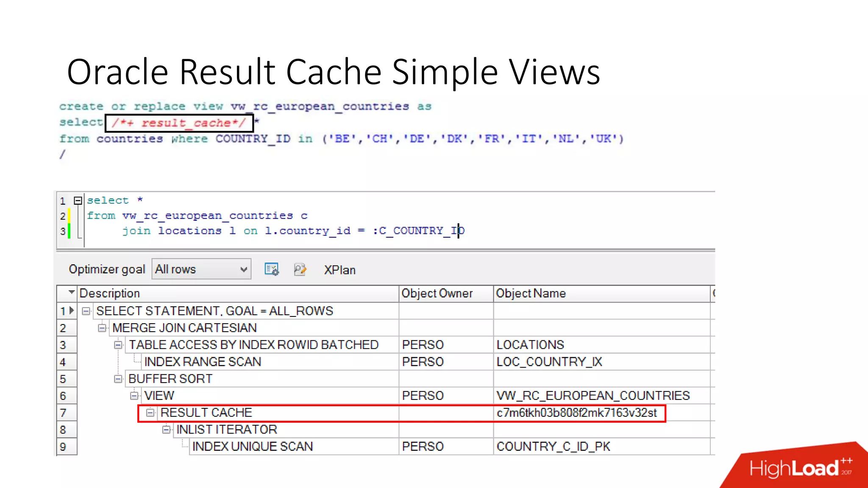This screenshot has width=868, height=488.
Task: Select the INDEX UNIQUE SCAN row
Action: [x=253, y=446]
